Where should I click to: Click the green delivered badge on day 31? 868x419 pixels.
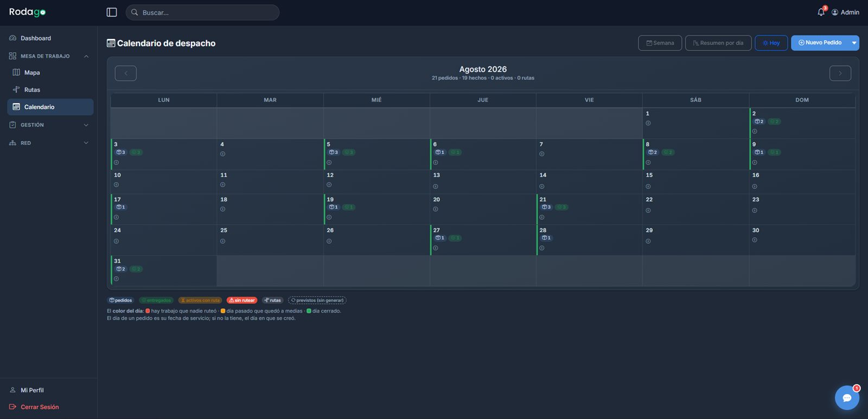(x=136, y=269)
